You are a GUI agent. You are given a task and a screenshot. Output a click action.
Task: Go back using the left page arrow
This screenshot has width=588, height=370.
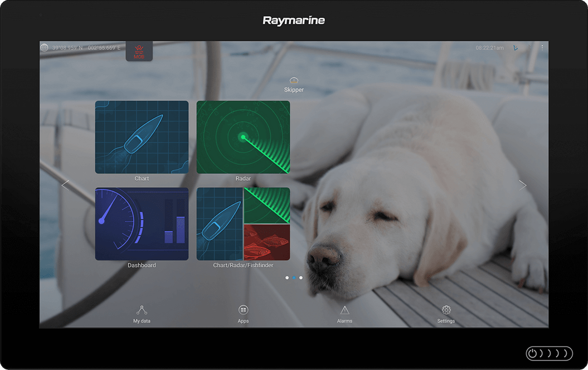pyautogui.click(x=65, y=184)
